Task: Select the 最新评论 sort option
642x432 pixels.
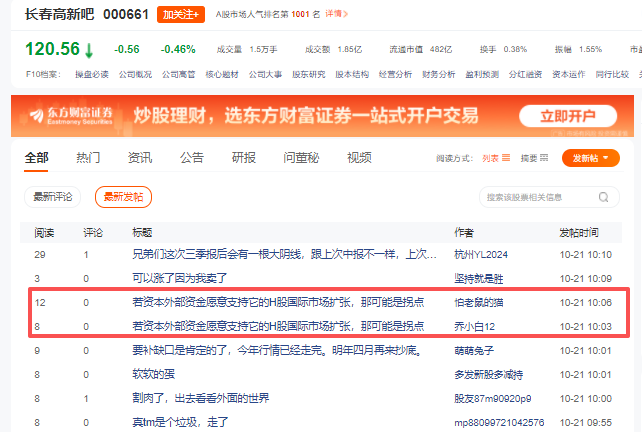Action: [x=52, y=197]
